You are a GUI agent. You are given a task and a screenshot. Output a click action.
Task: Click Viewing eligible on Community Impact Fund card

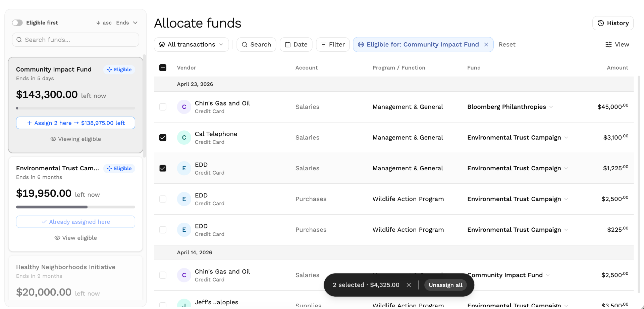tap(75, 139)
